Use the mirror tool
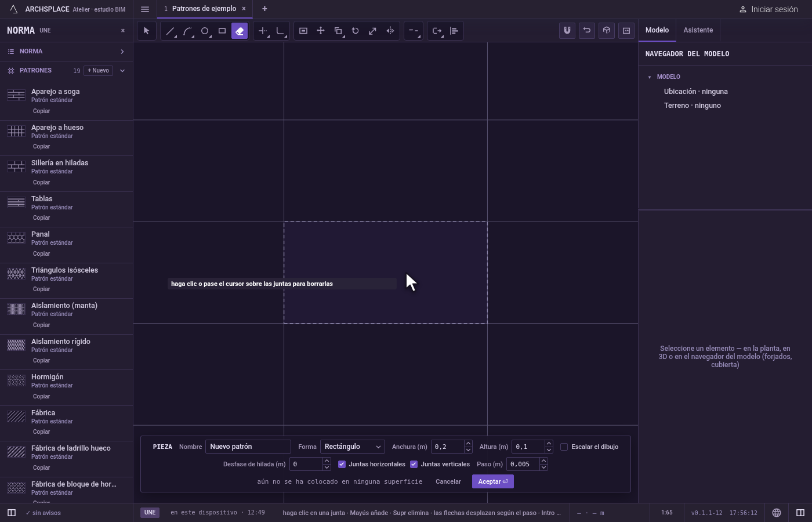Screen dimensions: 812x522 pyautogui.click(x=390, y=31)
